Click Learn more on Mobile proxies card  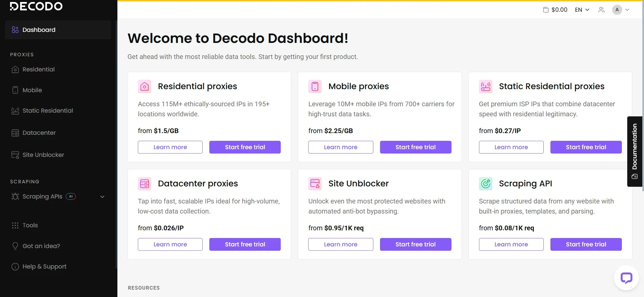pyautogui.click(x=340, y=147)
